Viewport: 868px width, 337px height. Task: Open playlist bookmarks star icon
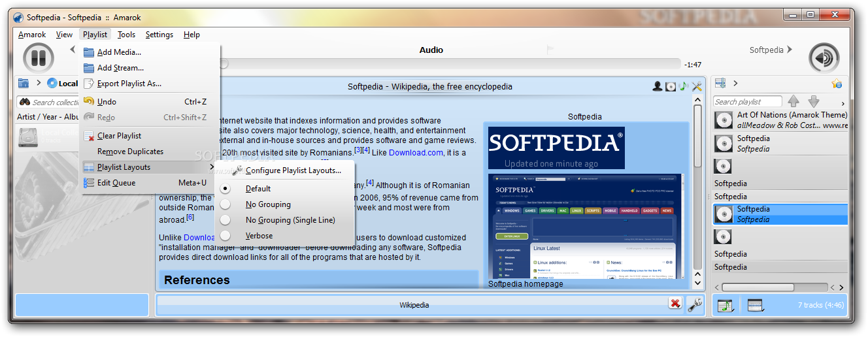[837, 84]
